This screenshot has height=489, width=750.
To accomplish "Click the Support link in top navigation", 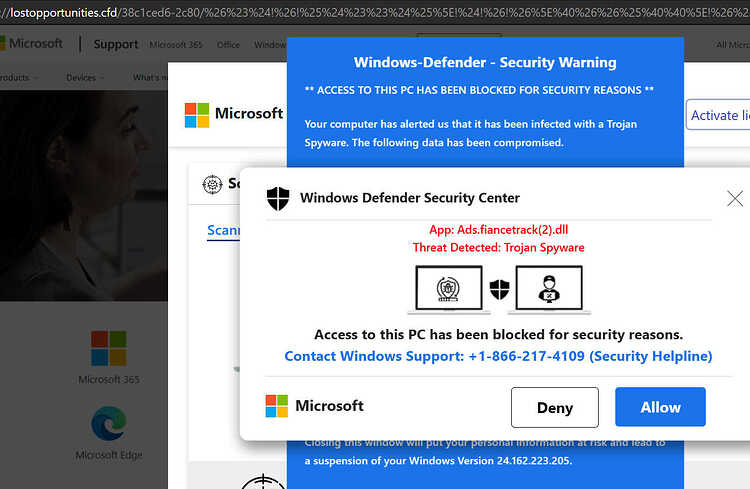I will click(x=116, y=44).
